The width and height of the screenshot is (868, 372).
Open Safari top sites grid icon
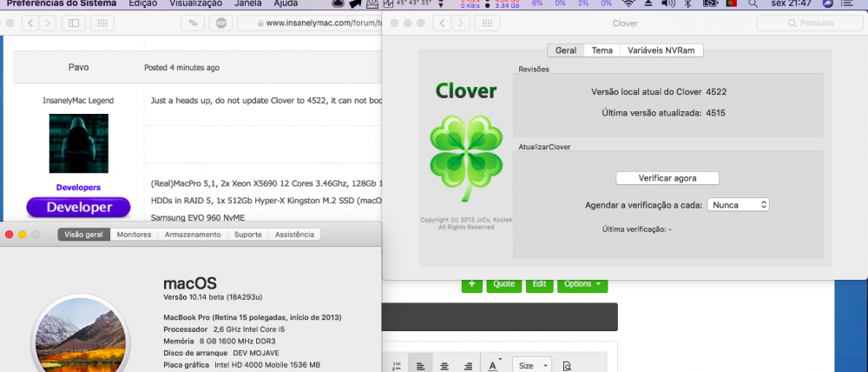coord(102,23)
